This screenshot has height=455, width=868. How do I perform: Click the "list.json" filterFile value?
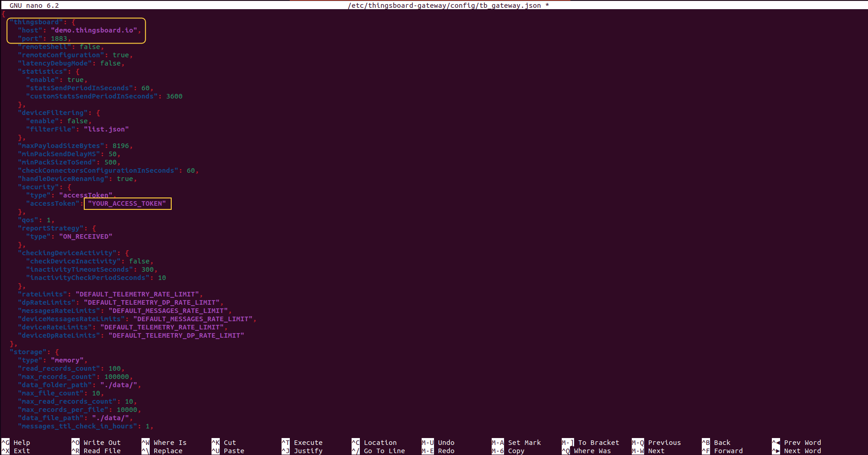point(106,129)
